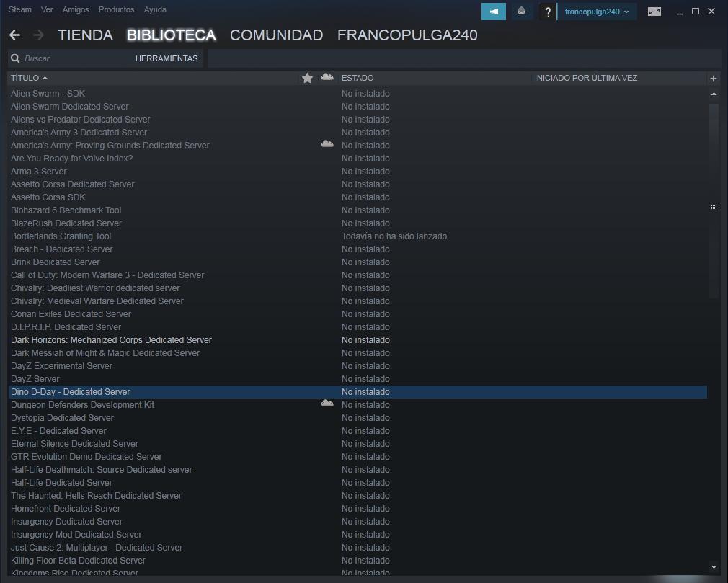Sort by the ESTADO column header
This screenshot has width=728, height=583.
click(x=358, y=78)
